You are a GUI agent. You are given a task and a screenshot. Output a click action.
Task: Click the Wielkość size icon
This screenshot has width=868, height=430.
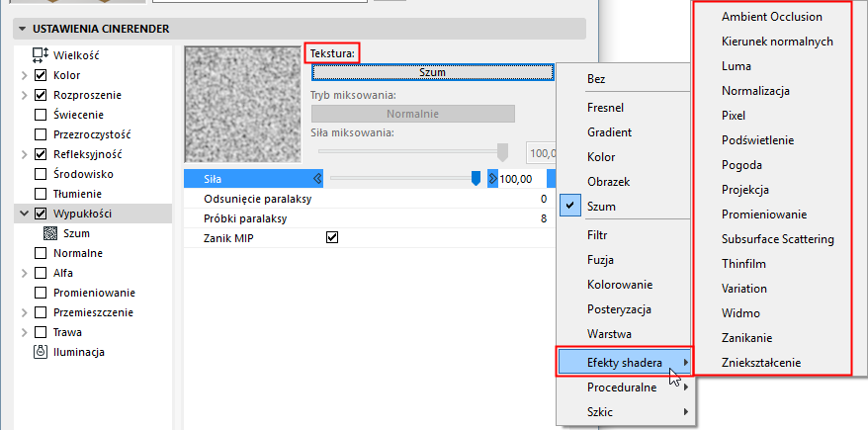(41, 54)
